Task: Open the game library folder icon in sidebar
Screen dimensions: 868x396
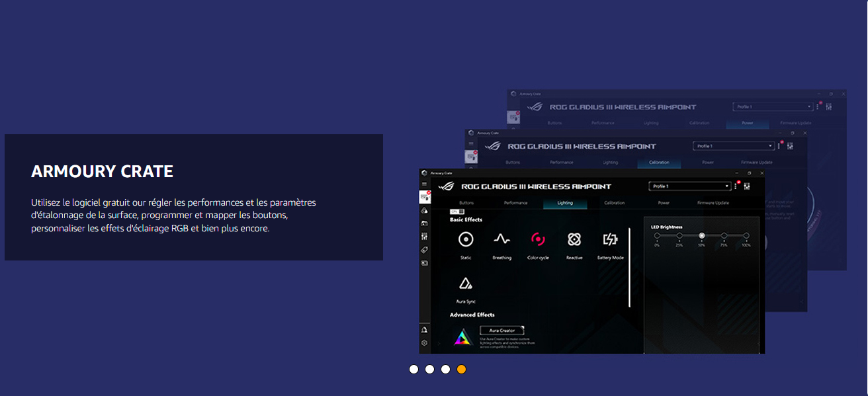Action: coord(425,223)
